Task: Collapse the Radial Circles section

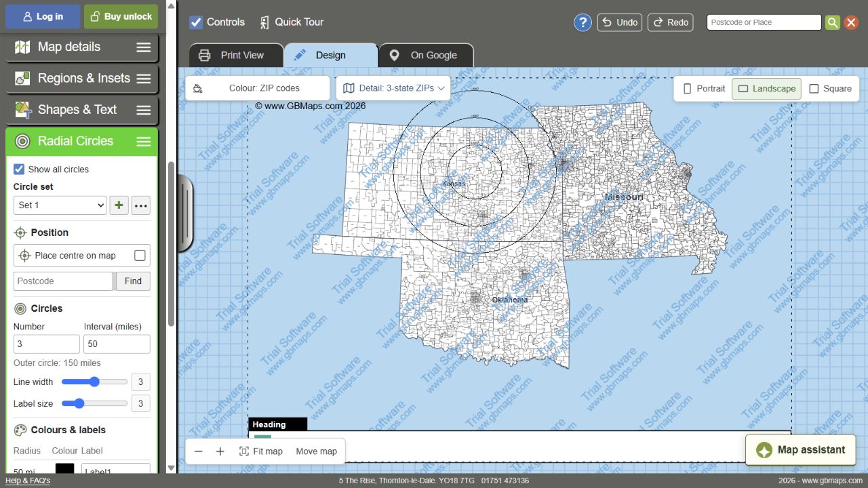Action: click(x=82, y=142)
